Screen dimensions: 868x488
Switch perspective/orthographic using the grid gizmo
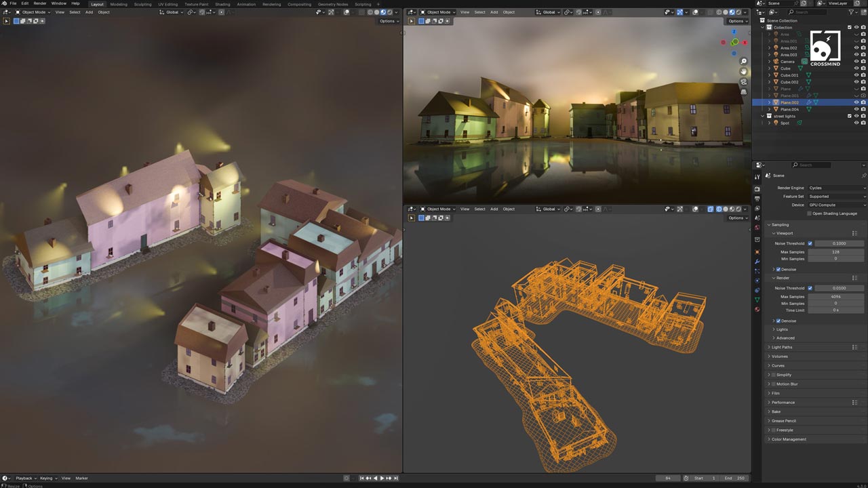coord(744,91)
